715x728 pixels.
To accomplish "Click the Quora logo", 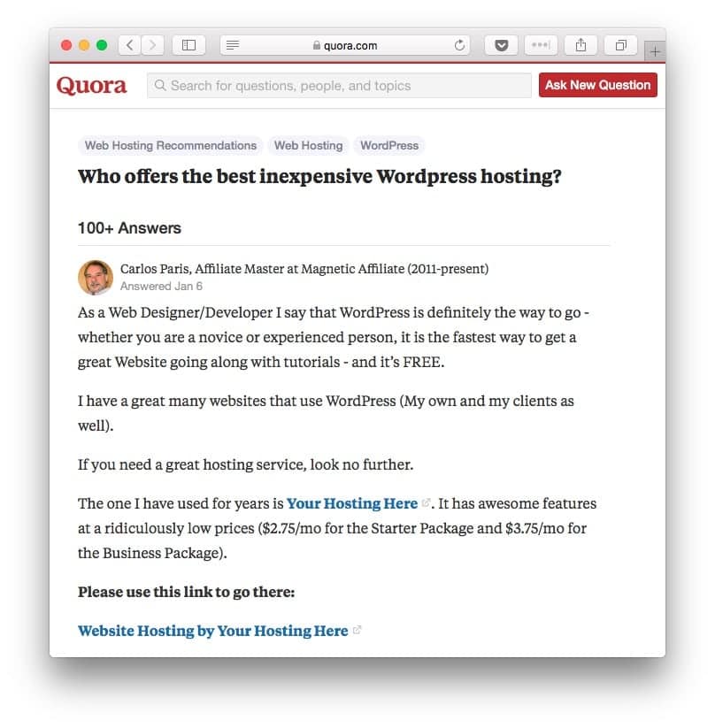I will (x=91, y=85).
